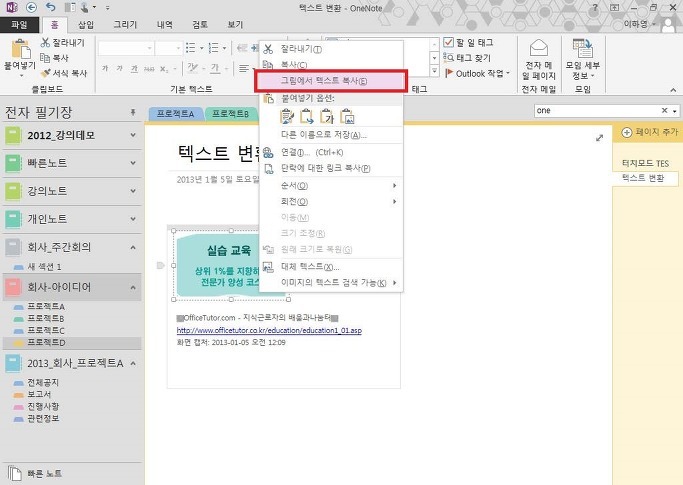This screenshot has height=485, width=683.
Task: Click the search box containing 'one'
Action: pos(595,111)
